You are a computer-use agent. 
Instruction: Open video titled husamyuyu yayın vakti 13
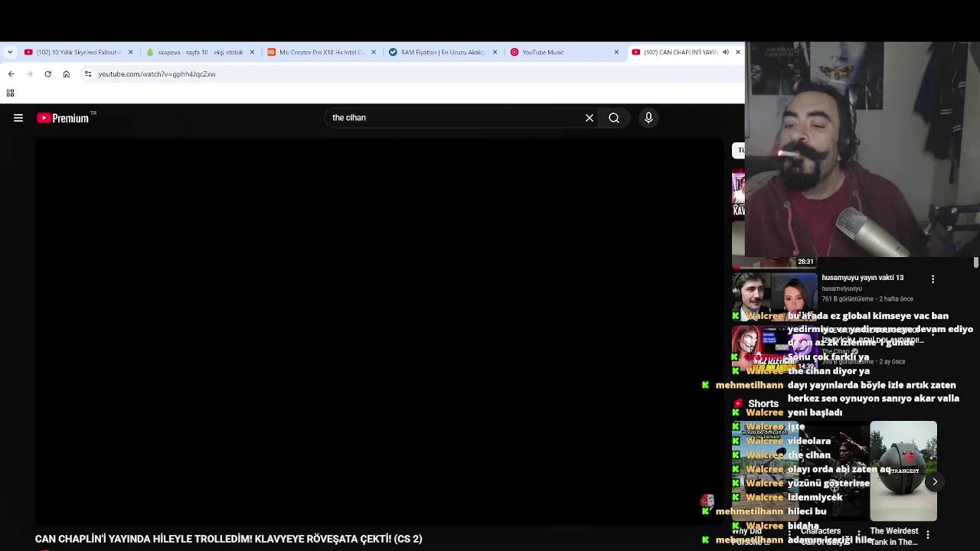pyautogui.click(x=862, y=278)
